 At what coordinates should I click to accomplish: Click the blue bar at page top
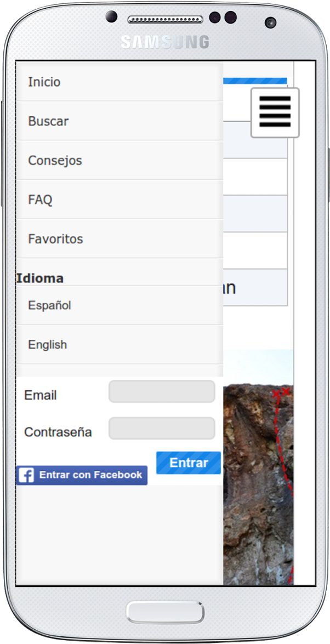(255, 81)
